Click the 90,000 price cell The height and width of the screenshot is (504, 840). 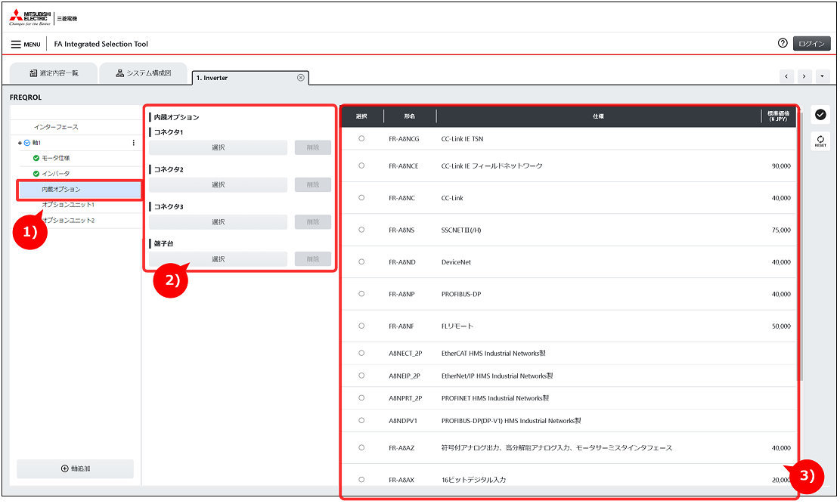[781, 166]
